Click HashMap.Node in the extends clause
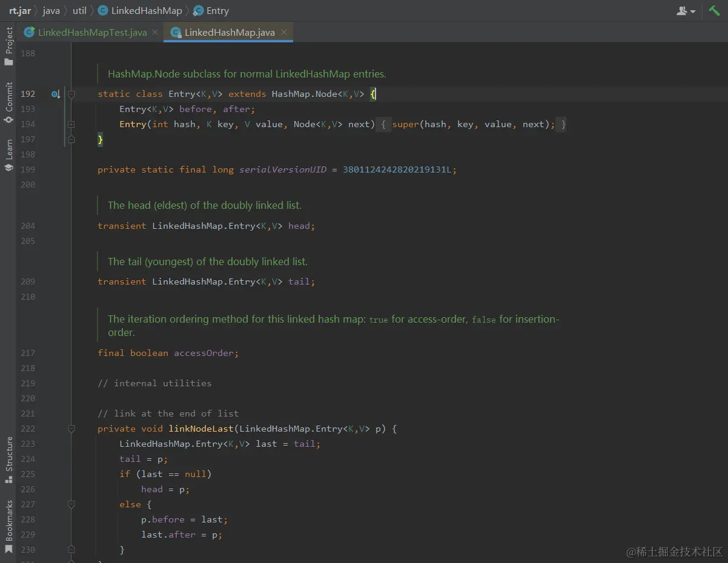This screenshot has width=728, height=563. click(304, 94)
